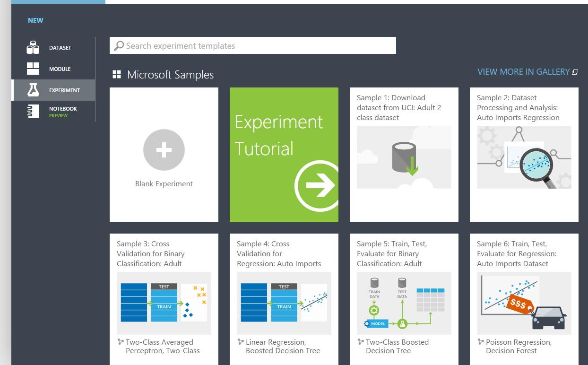Open the Sample 2 magnifier chart thumbnail

[524, 157]
